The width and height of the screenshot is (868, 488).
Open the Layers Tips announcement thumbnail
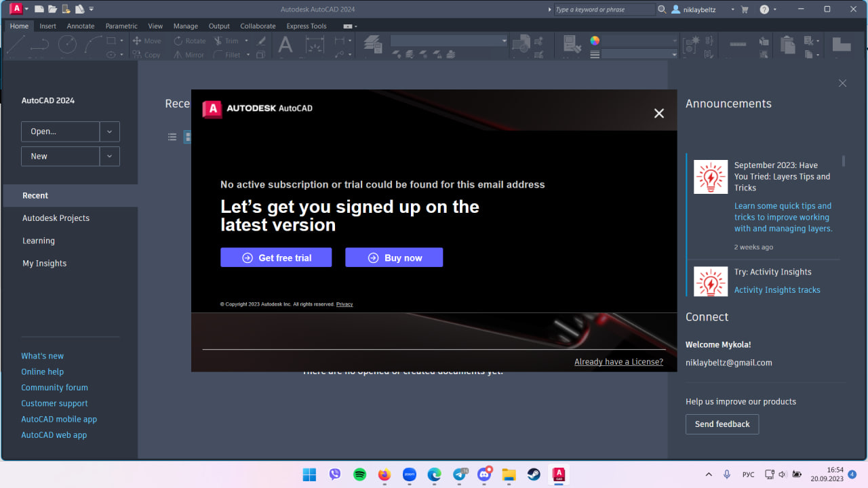tap(711, 177)
